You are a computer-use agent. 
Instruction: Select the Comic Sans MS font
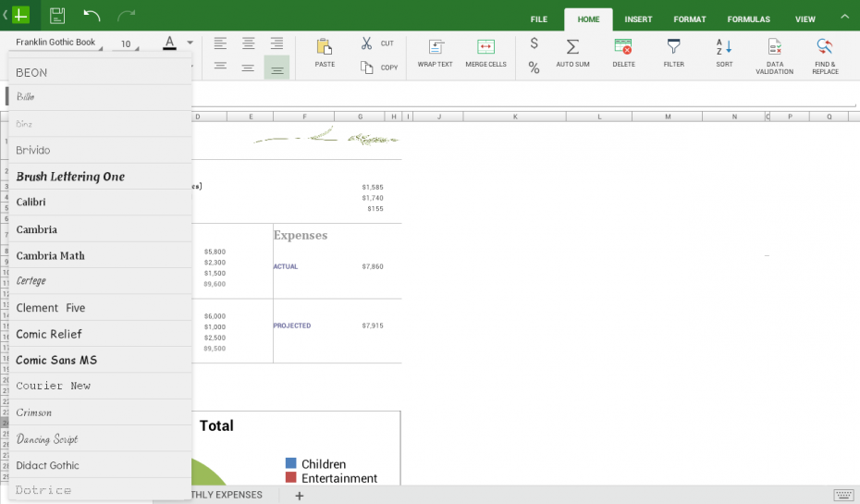101,361
